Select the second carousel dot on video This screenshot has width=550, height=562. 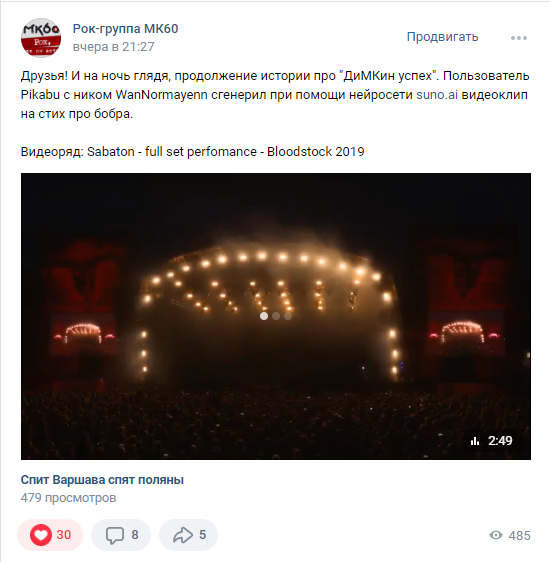276,316
